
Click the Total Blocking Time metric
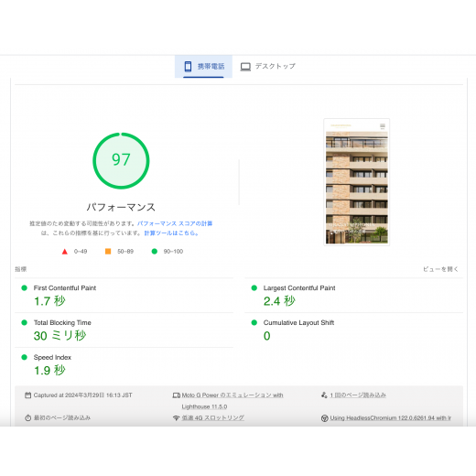click(124, 330)
